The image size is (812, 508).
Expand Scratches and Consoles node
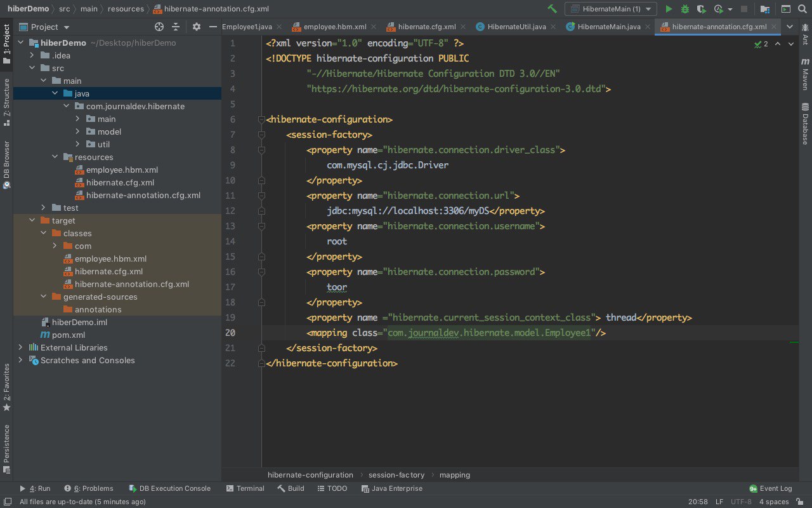20,360
